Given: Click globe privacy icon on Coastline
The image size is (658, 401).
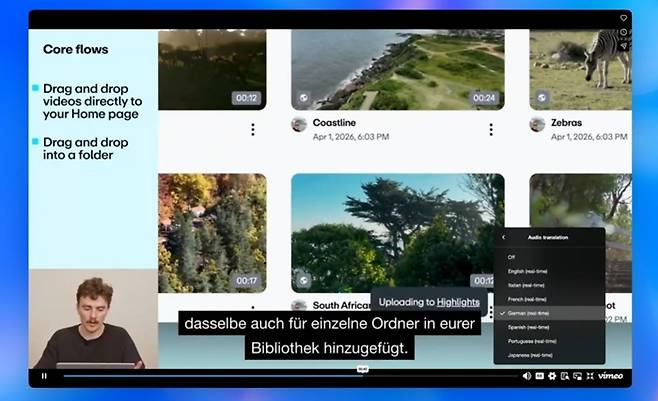Looking at the screenshot, I should (x=303, y=98).
